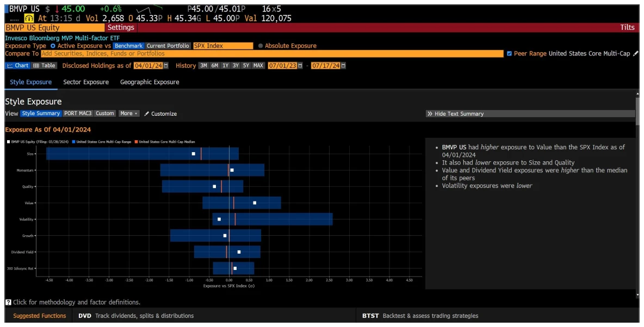Set history range to 1Y
This screenshot has width=644, height=327.
coord(225,66)
